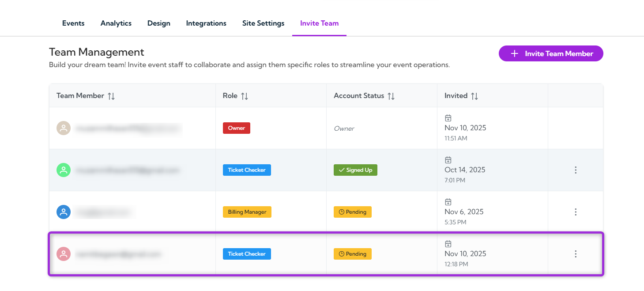Go to the Design tab

point(159,23)
